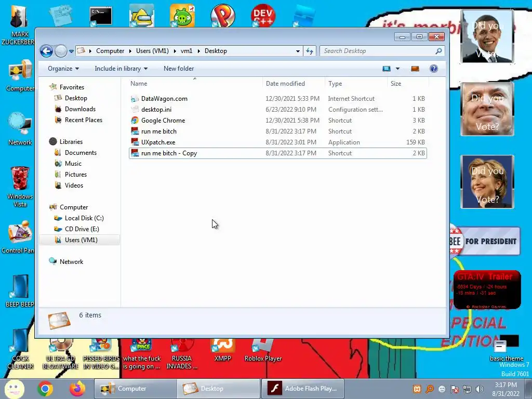
Task: Expand the address bar history dropdown arrow
Action: click(x=298, y=51)
